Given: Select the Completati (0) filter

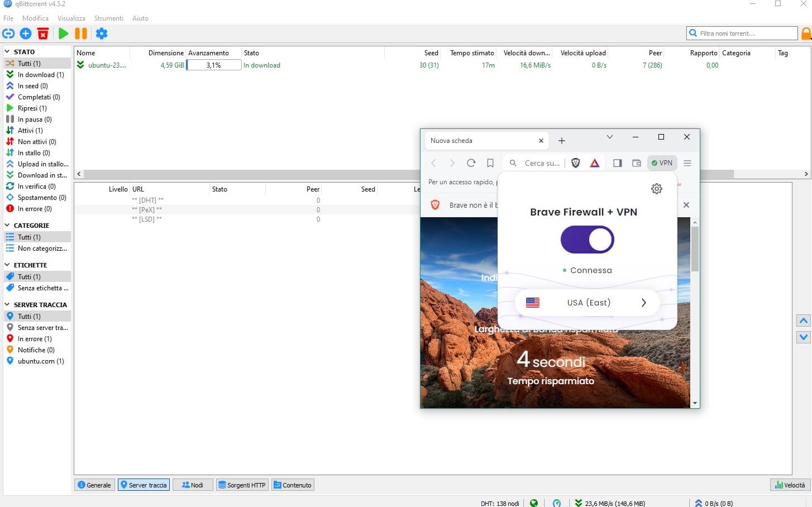Looking at the screenshot, I should pos(37,97).
